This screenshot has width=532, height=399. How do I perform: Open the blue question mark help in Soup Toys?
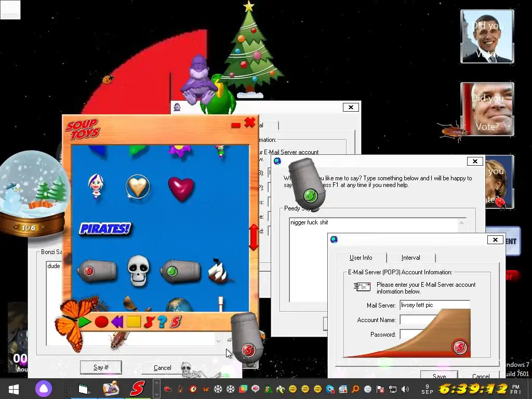tap(162, 322)
